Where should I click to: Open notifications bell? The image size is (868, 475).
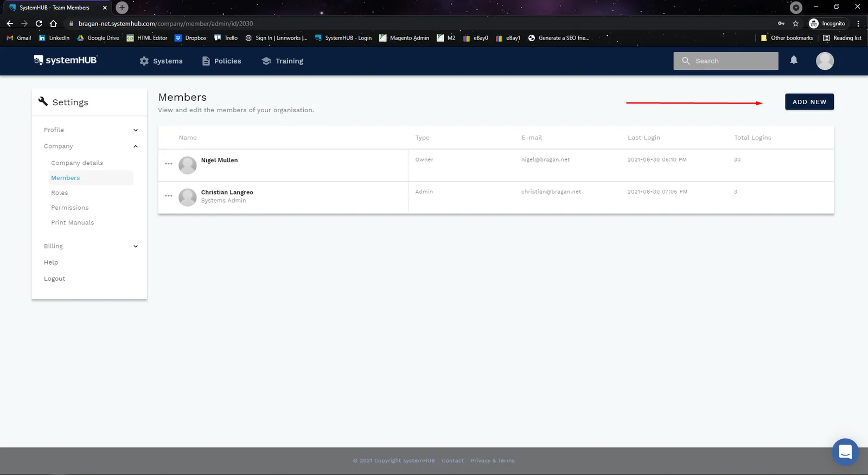(x=794, y=60)
